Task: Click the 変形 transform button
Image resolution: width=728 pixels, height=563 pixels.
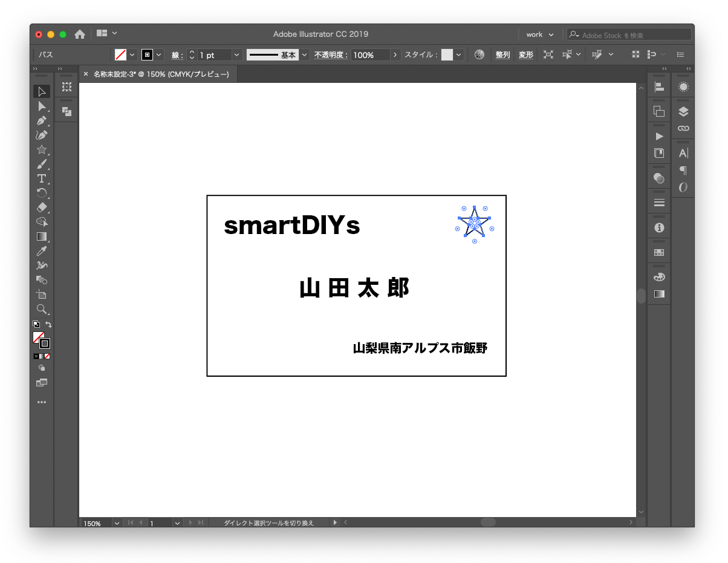Action: point(525,55)
